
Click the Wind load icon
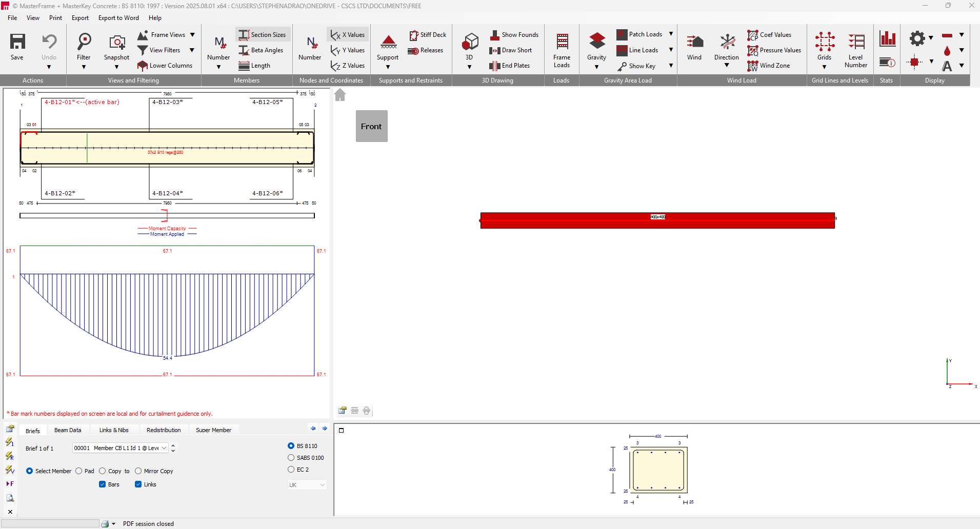(695, 42)
